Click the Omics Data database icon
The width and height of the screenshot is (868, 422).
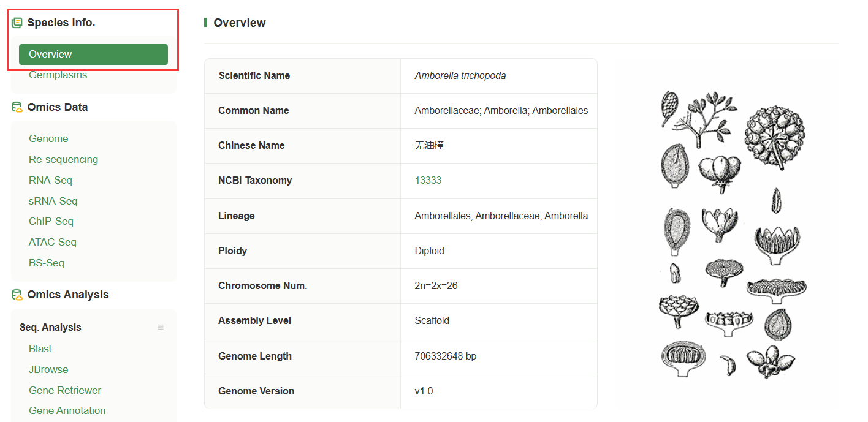point(17,107)
